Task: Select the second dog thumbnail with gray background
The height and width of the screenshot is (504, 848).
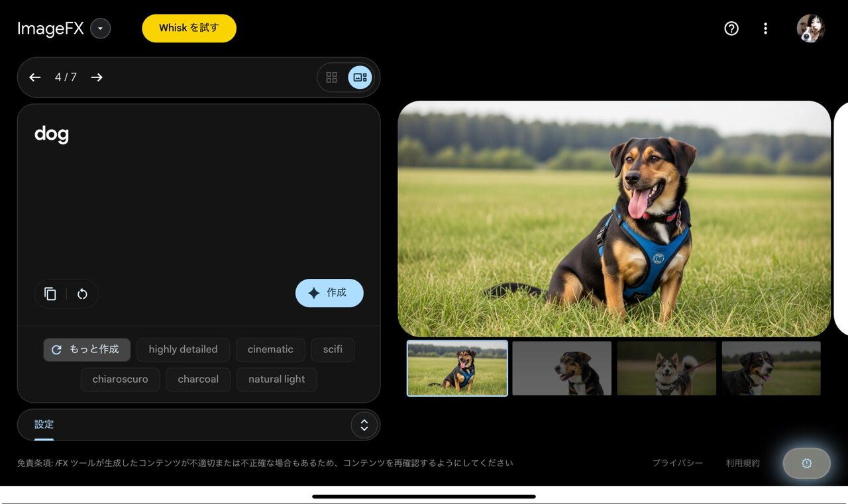Action: pos(562,368)
